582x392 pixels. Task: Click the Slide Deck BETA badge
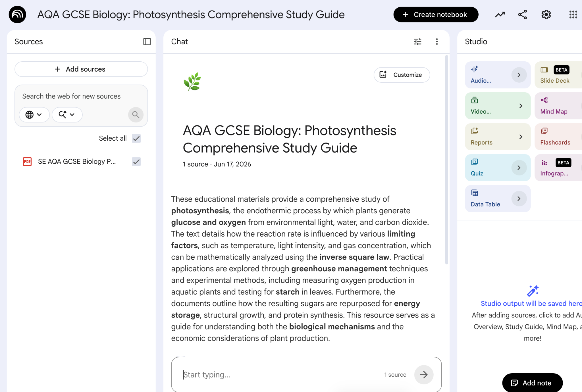click(561, 70)
